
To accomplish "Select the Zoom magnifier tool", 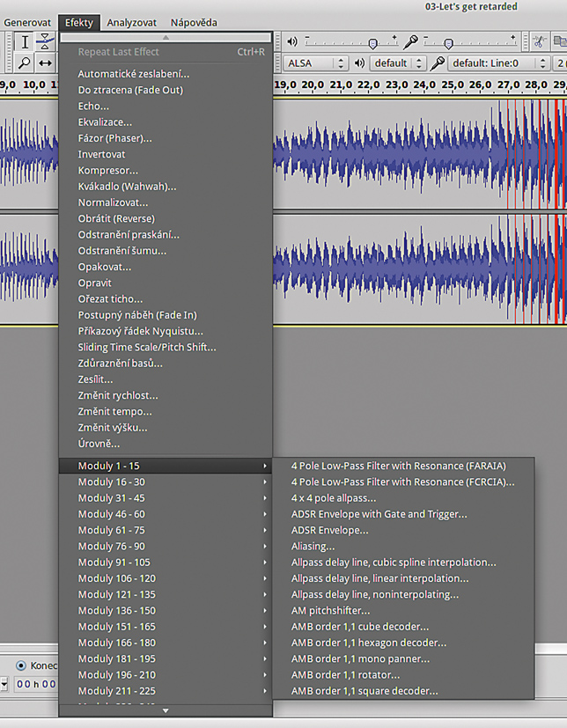I will [25, 63].
